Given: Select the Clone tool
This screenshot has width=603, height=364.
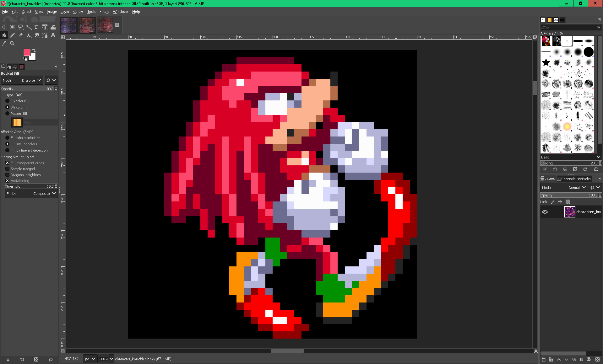Looking at the screenshot, I should (29, 35).
